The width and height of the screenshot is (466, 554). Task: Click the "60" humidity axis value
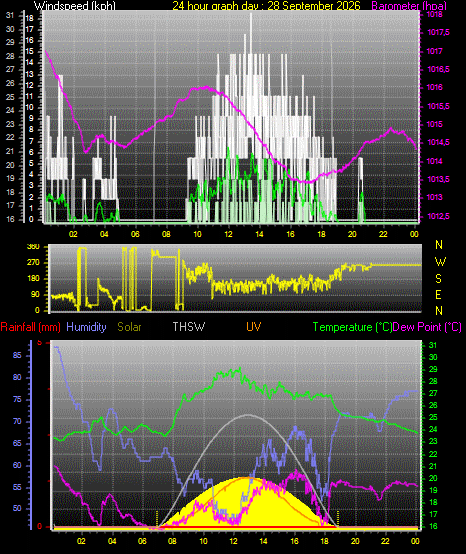17,465
